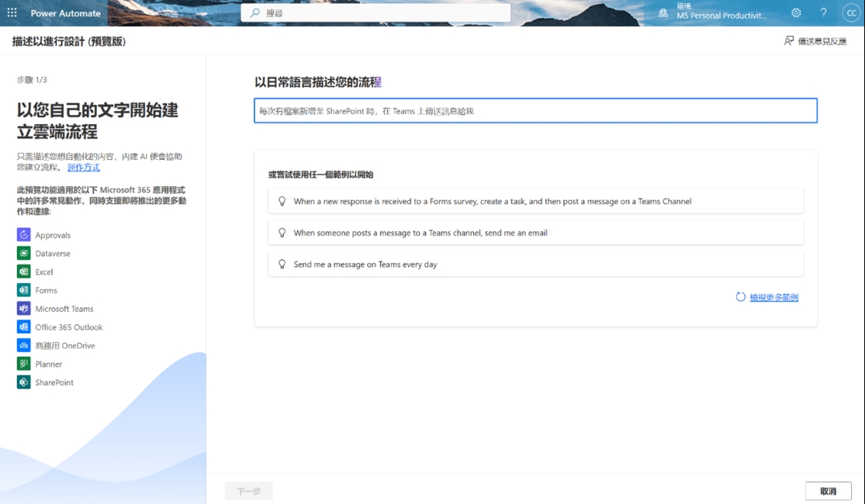Click 檢視更多範例 to load more examples
The image size is (865, 504).
[773, 297]
